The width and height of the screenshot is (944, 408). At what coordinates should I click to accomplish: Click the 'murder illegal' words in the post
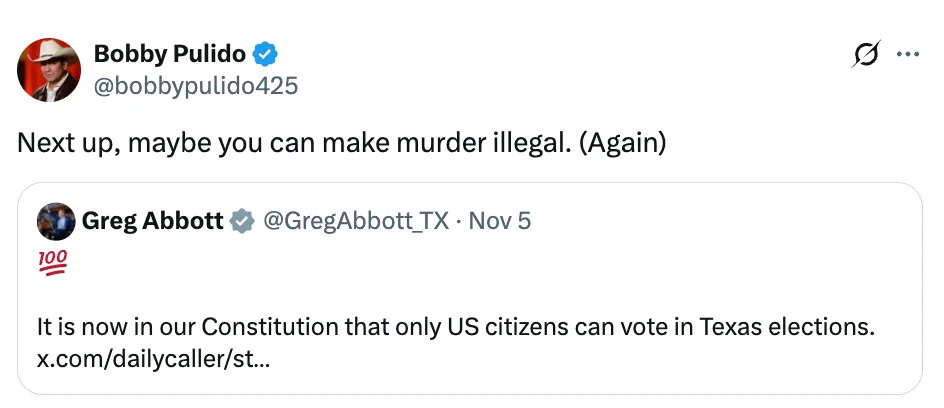496,143
